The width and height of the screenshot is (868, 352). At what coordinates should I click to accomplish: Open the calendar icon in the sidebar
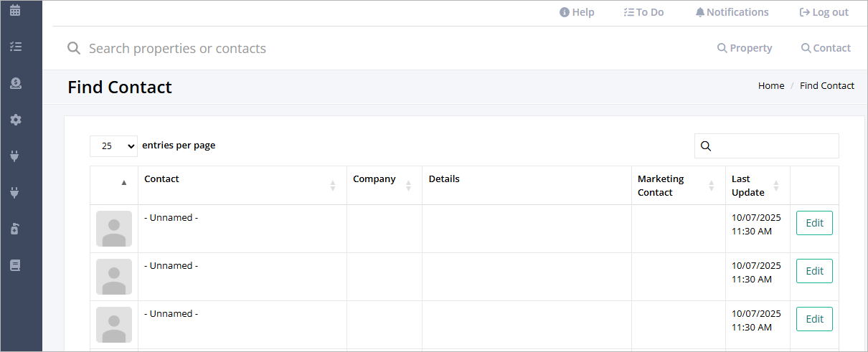(15, 11)
